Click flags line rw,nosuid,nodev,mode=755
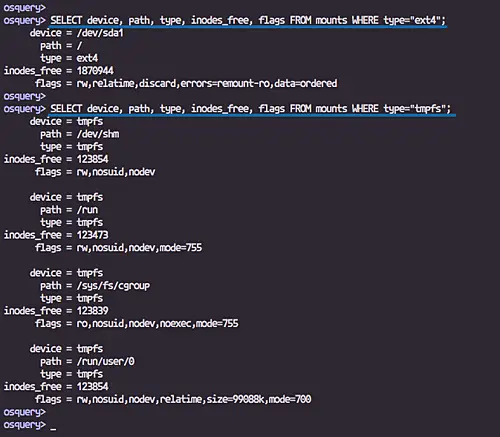The image size is (500, 437). [118, 248]
